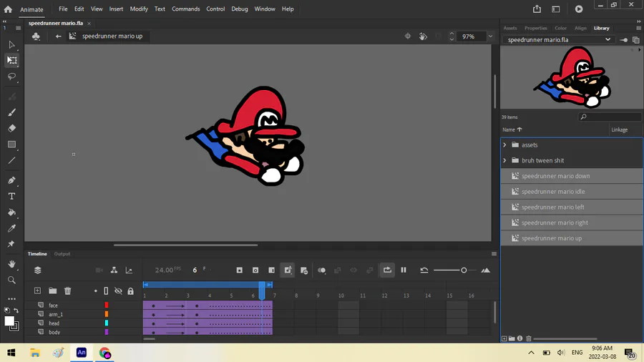Open the layer depth panel icon
The width and height of the screenshot is (644, 362).
pyautogui.click(x=38, y=270)
